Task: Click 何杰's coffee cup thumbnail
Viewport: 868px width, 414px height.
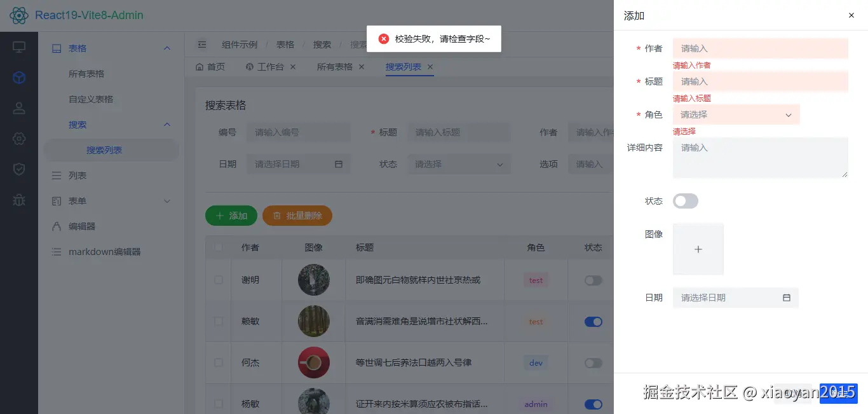Action: tap(314, 362)
